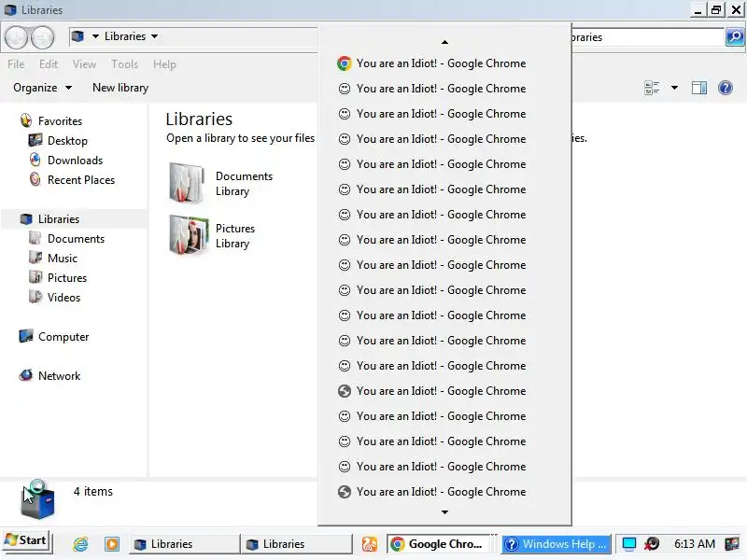Click the search input field
Image resolution: width=747 pixels, height=560 pixels.
click(x=646, y=37)
